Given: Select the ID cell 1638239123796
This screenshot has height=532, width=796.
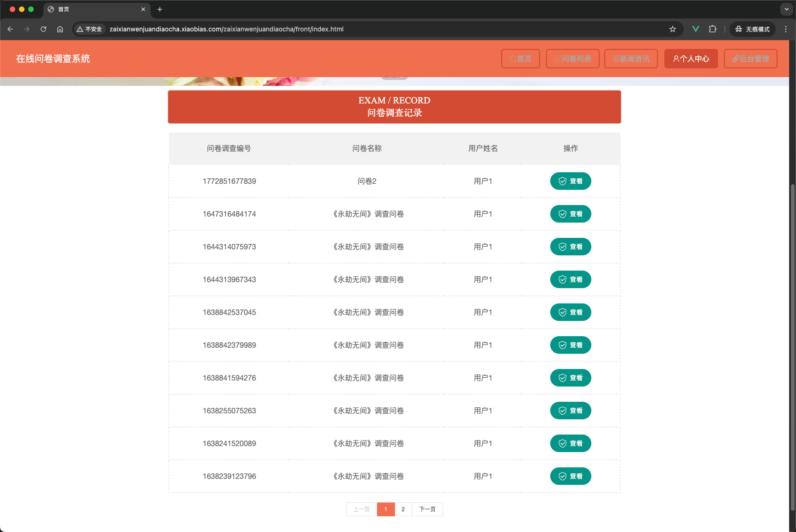Looking at the screenshot, I should 229,476.
